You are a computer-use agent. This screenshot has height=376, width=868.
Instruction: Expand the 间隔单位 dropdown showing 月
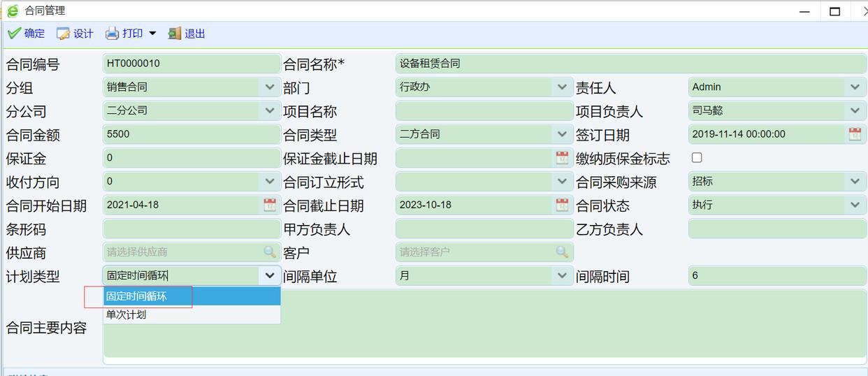pos(562,276)
